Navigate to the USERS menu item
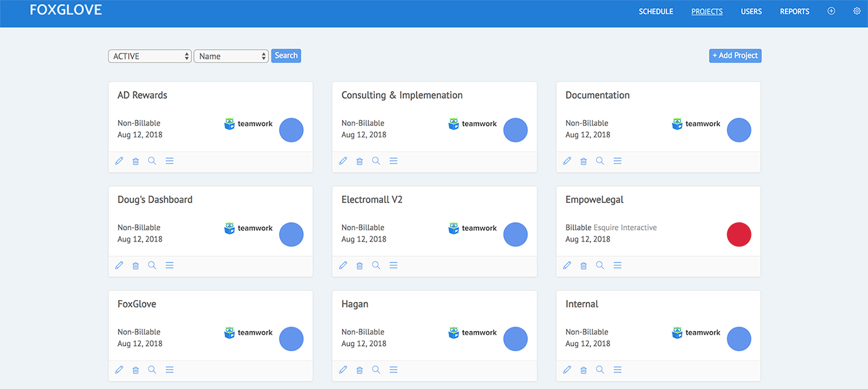 pos(751,12)
